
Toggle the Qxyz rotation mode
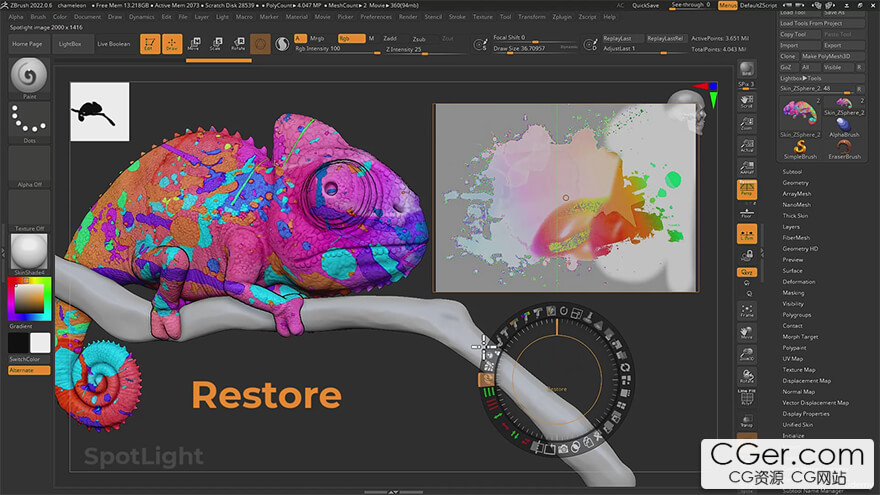tap(746, 272)
